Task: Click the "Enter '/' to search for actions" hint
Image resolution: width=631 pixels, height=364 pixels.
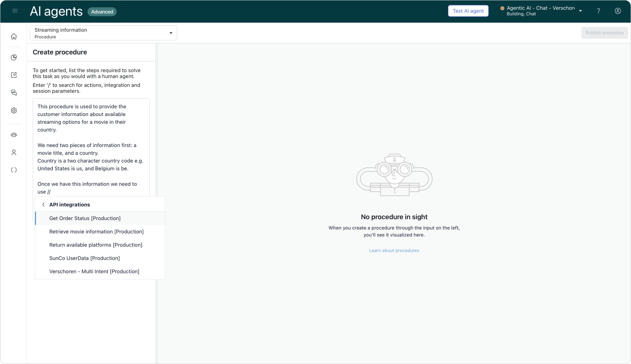Action: [87, 88]
